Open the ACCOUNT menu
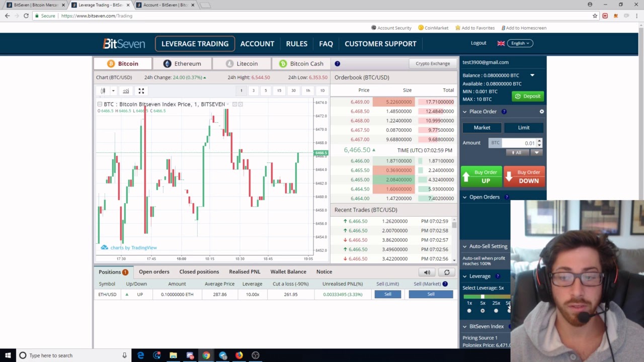The image size is (644, 362). tap(257, 44)
